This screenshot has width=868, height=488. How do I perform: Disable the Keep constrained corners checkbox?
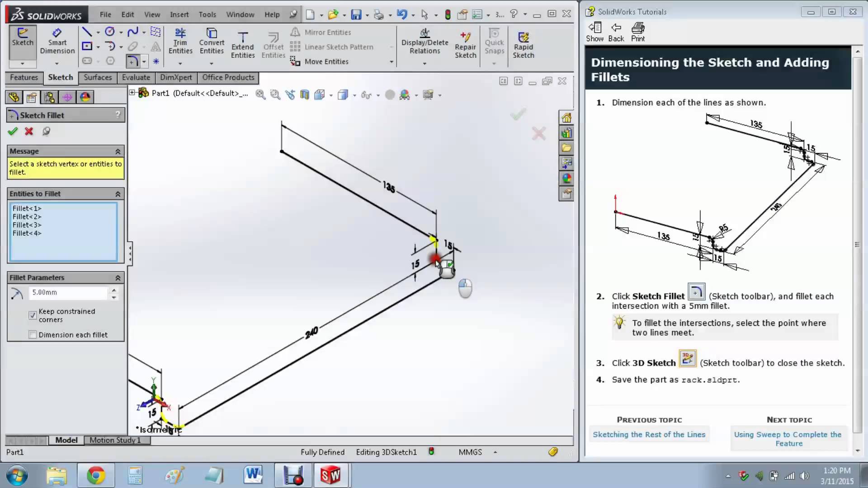(32, 315)
